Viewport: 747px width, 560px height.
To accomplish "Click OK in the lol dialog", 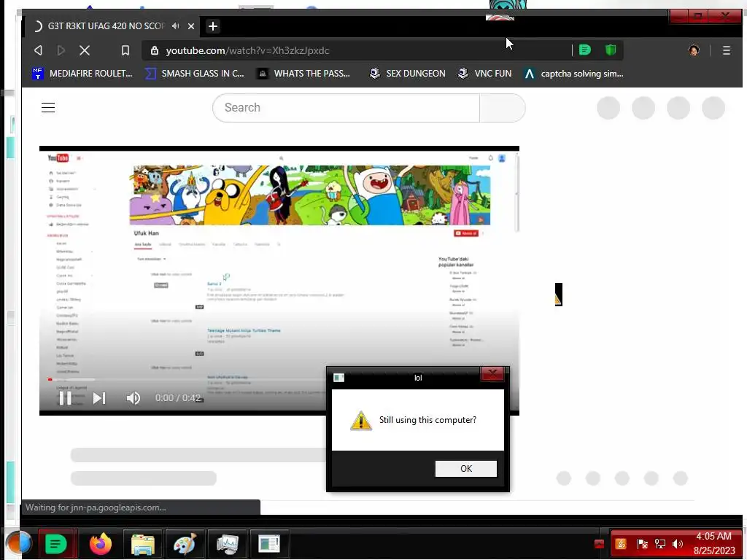I will click(x=466, y=469).
